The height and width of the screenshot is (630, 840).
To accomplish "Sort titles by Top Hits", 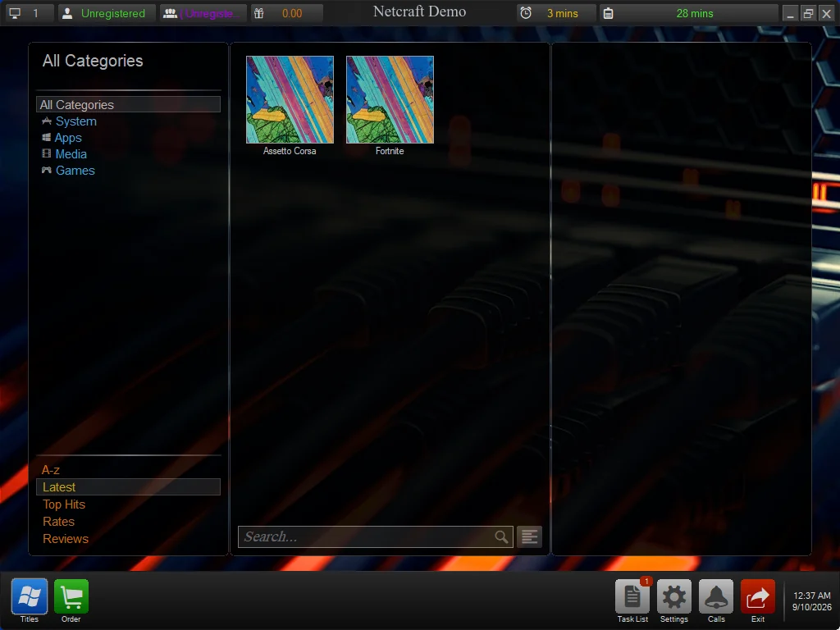I will [x=64, y=504].
